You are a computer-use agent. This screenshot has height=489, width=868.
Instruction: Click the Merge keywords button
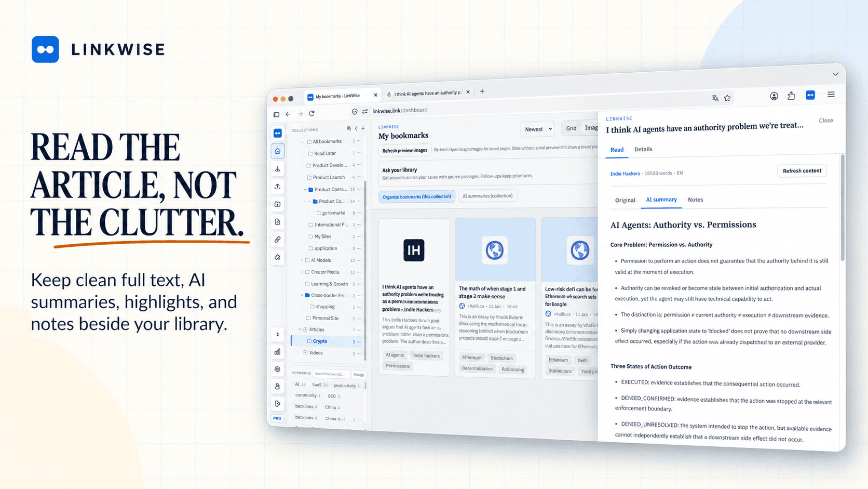[359, 375]
